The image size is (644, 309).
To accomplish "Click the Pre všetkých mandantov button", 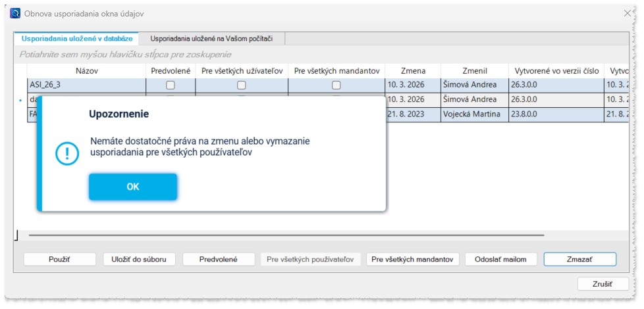I will click(413, 259).
